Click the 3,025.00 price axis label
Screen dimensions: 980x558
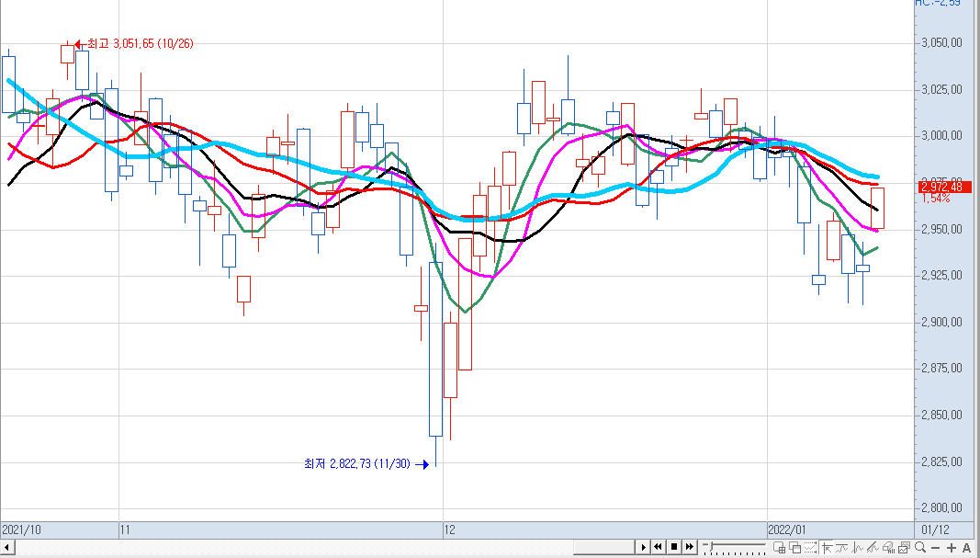pyautogui.click(x=941, y=90)
